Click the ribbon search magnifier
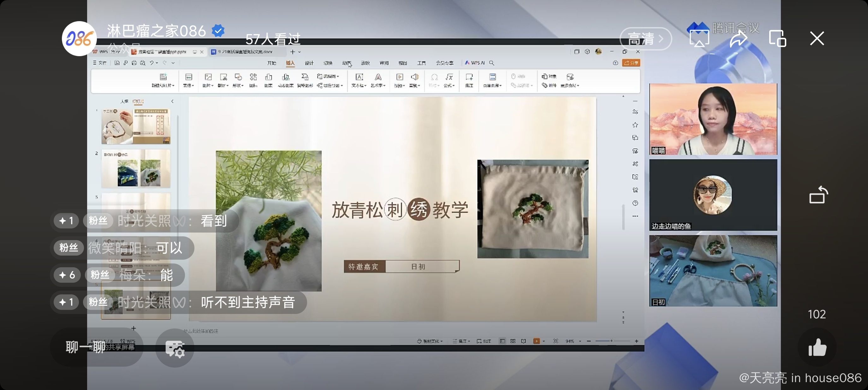 click(x=492, y=63)
